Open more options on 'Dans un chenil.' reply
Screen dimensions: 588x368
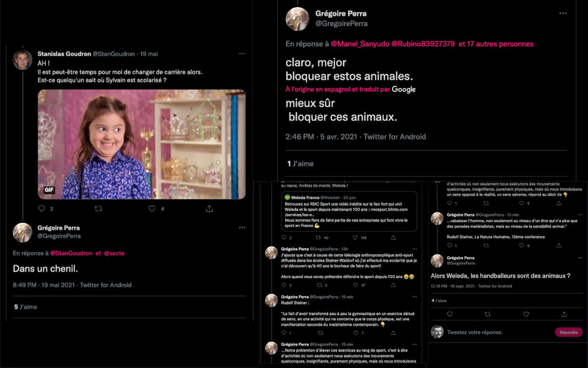242,227
